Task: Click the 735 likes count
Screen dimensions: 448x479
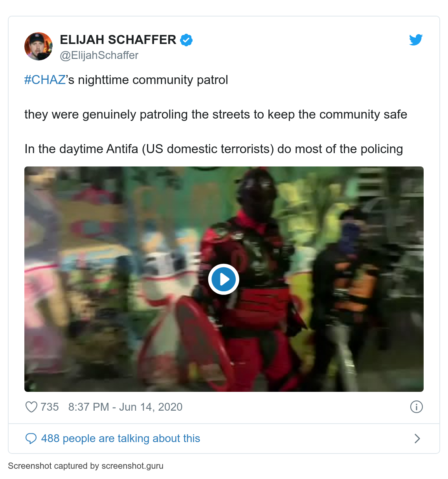Action: click(x=50, y=407)
